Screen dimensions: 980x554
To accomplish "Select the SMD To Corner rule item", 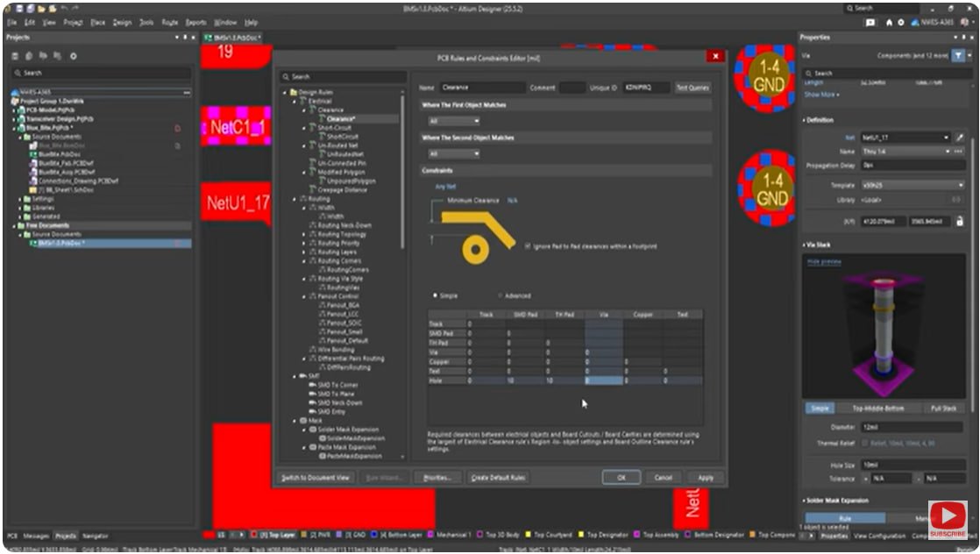I will point(337,385).
